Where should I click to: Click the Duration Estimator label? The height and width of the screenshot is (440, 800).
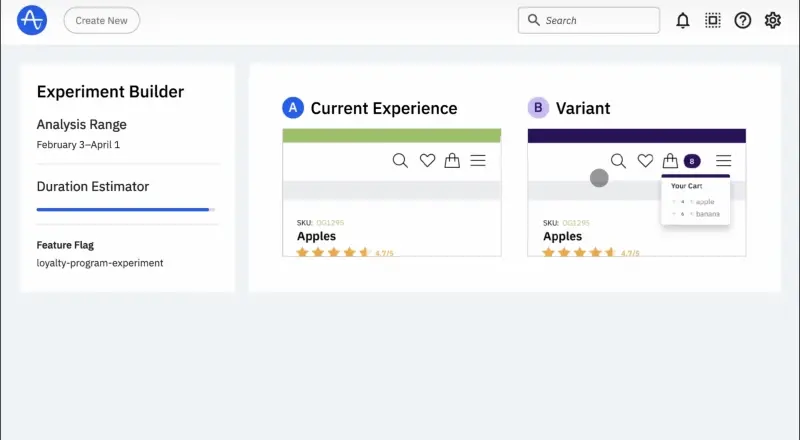pyautogui.click(x=93, y=186)
